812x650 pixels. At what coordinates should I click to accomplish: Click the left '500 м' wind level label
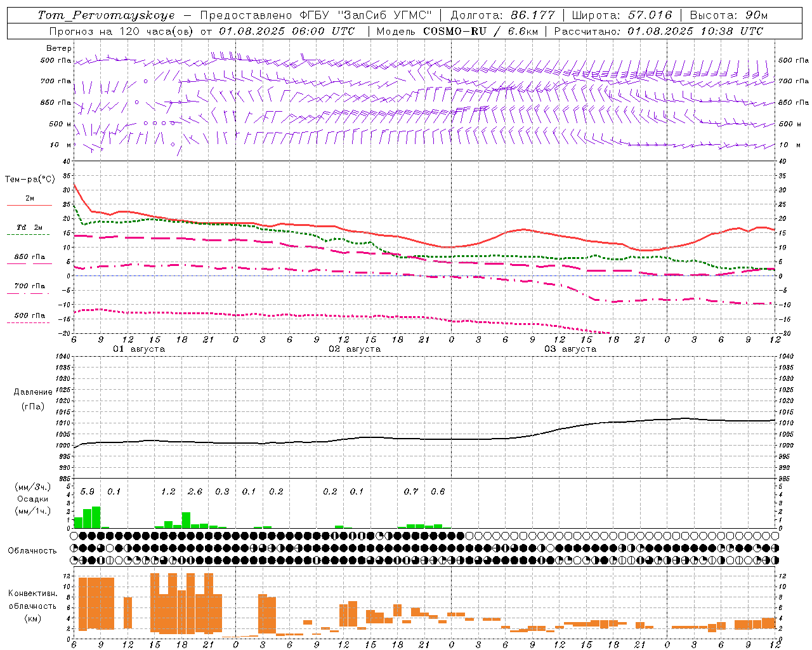pos(60,124)
